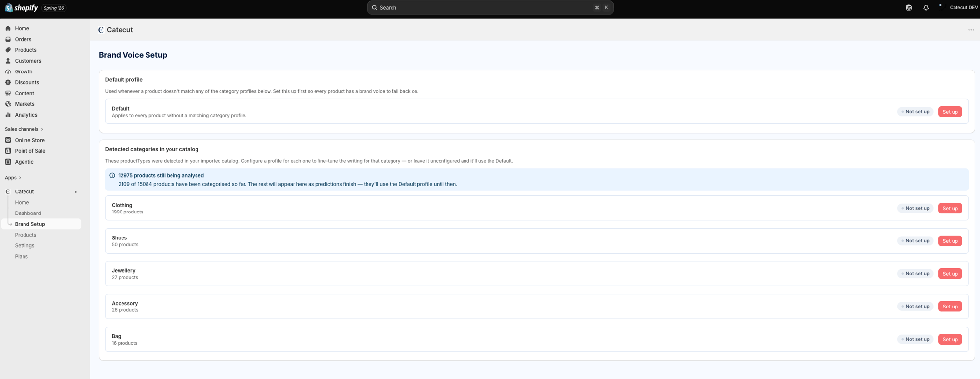Click the Catecut logo in the page header
The height and width of the screenshot is (379, 980).
coord(101,30)
